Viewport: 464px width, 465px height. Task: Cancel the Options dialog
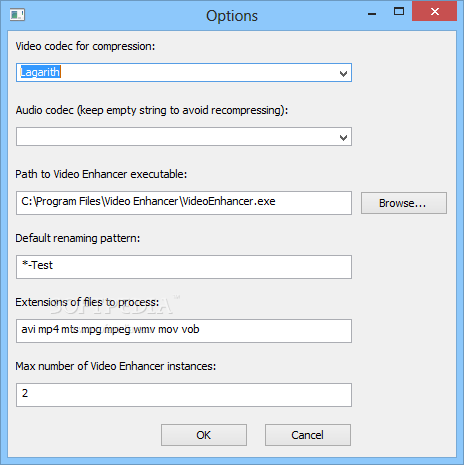pos(308,435)
